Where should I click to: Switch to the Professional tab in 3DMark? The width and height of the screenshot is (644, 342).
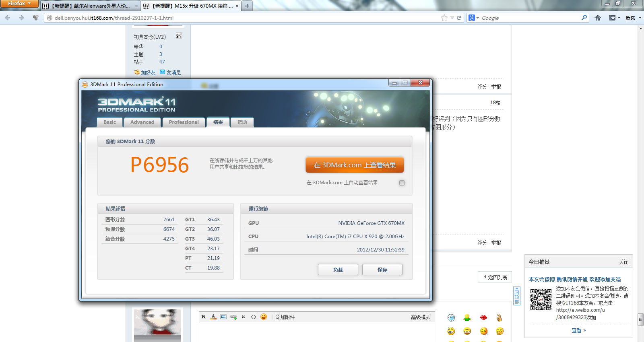click(x=184, y=122)
